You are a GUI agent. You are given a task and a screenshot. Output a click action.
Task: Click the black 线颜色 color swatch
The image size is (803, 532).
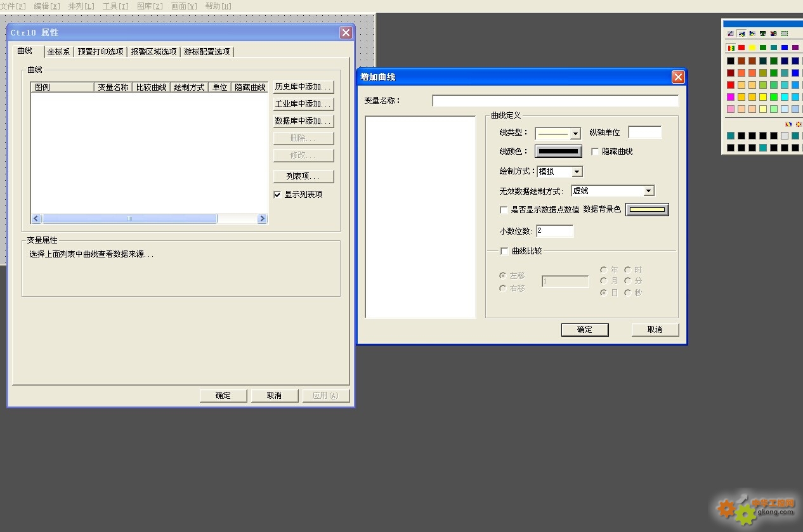pyautogui.click(x=558, y=152)
